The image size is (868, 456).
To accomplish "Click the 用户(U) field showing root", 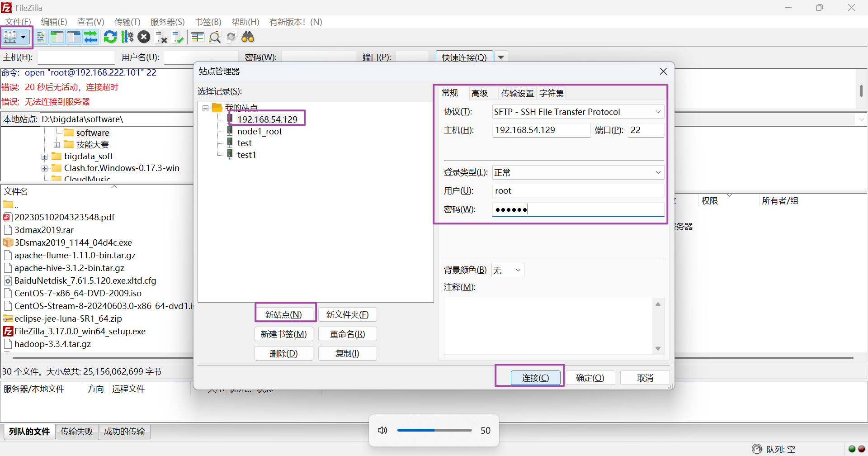I will point(578,190).
